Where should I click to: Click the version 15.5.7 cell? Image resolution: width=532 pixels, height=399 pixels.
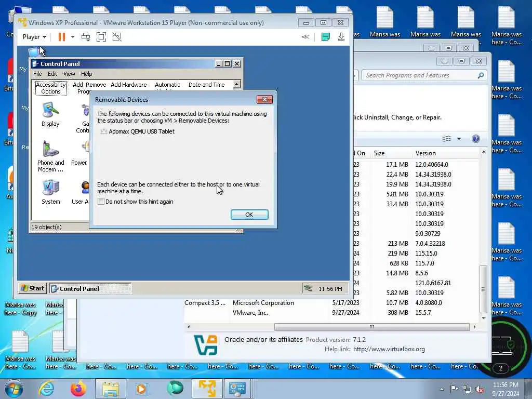tap(423, 312)
